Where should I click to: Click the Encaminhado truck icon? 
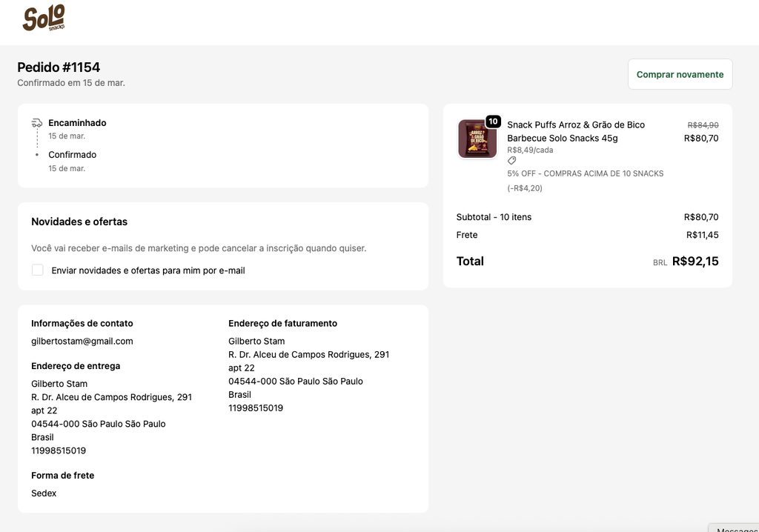tap(37, 123)
